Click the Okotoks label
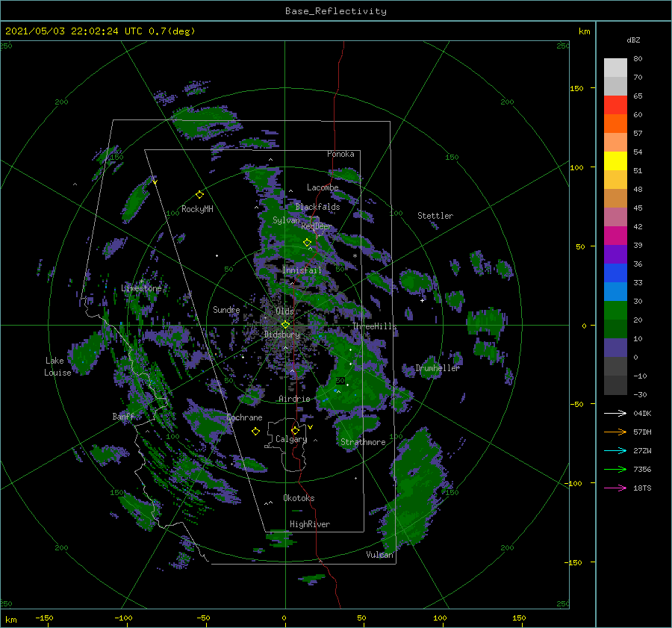 pos(299,498)
